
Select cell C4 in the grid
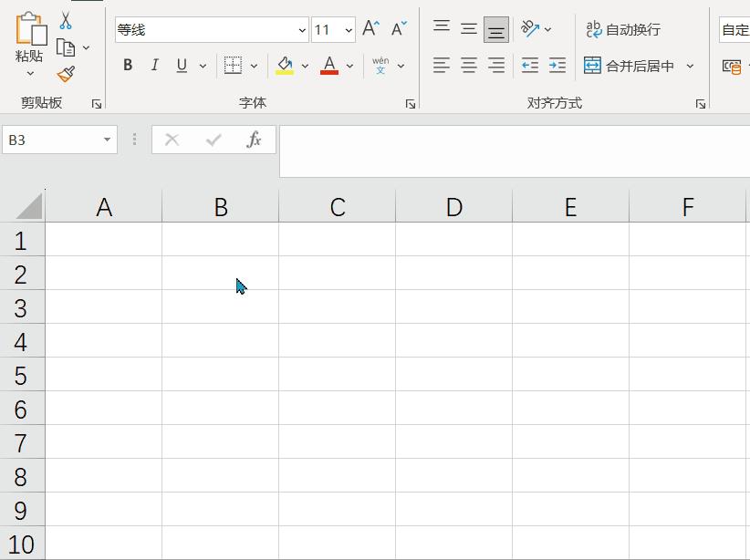pyautogui.click(x=338, y=340)
